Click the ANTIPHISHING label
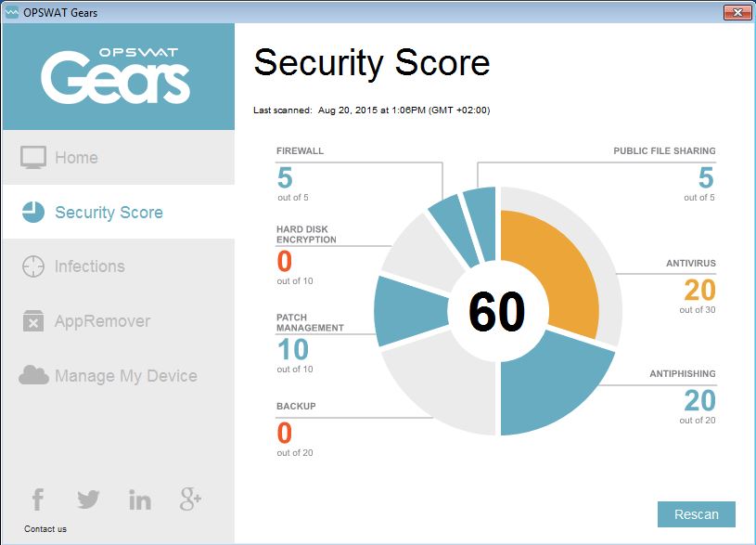The height and width of the screenshot is (545, 756). pos(683,374)
